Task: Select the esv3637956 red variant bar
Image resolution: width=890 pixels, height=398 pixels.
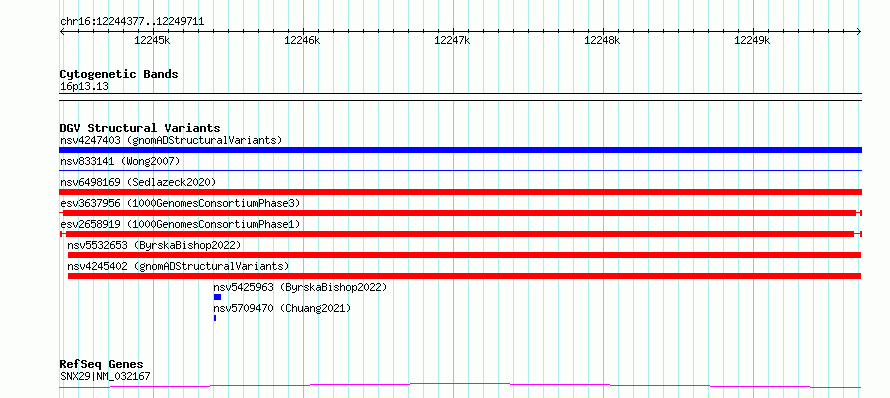Action: pyautogui.click(x=460, y=213)
